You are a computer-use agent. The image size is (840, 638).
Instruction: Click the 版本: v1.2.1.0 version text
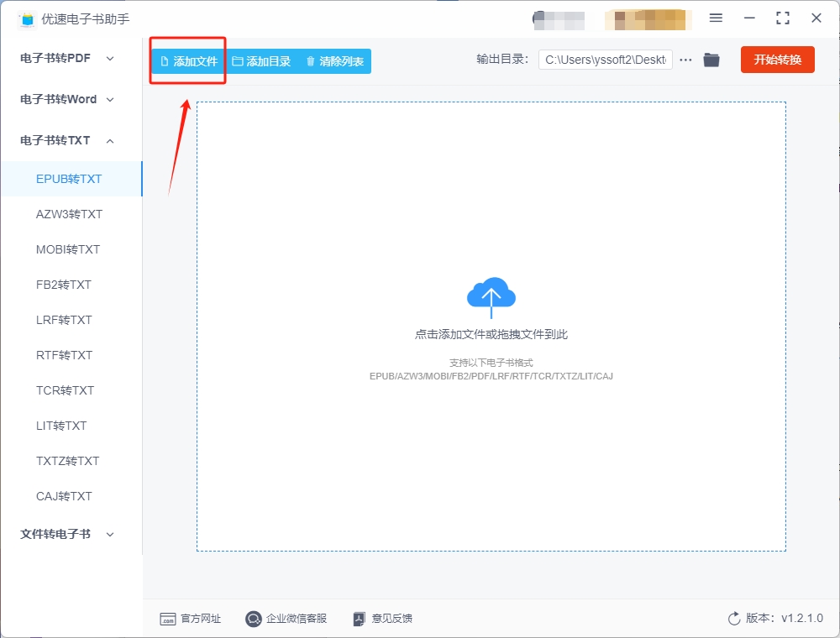tap(785, 618)
